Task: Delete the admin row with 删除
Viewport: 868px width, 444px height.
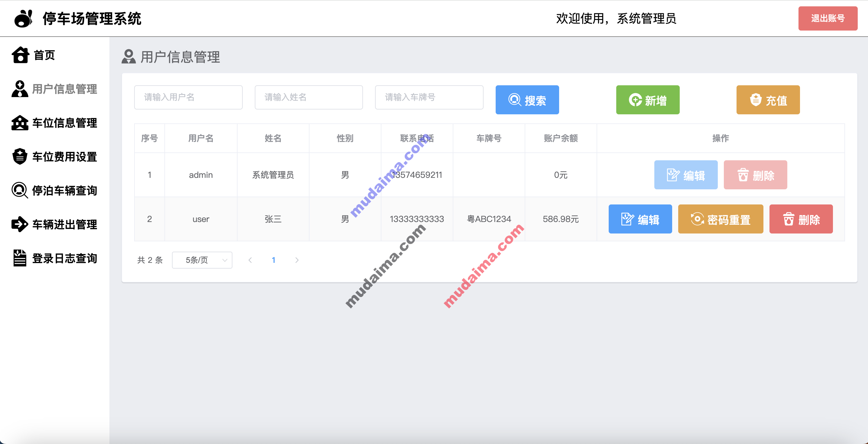Action: tap(755, 175)
